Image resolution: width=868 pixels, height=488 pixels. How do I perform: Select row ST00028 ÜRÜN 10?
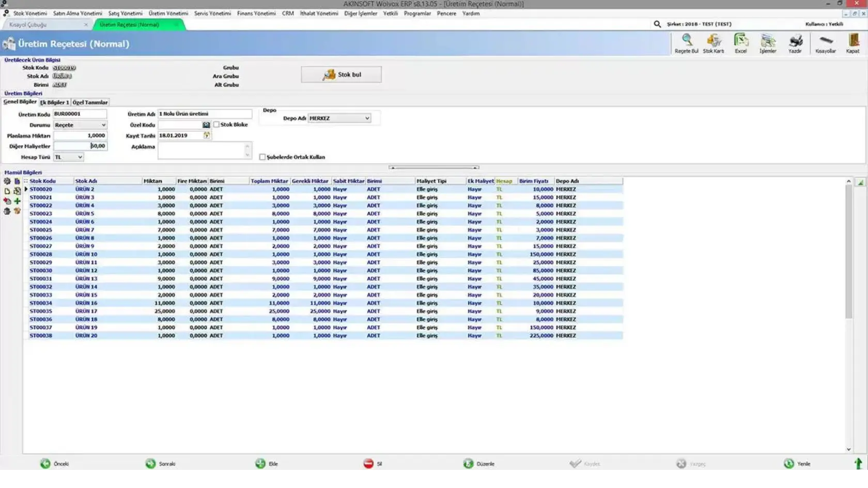323,255
